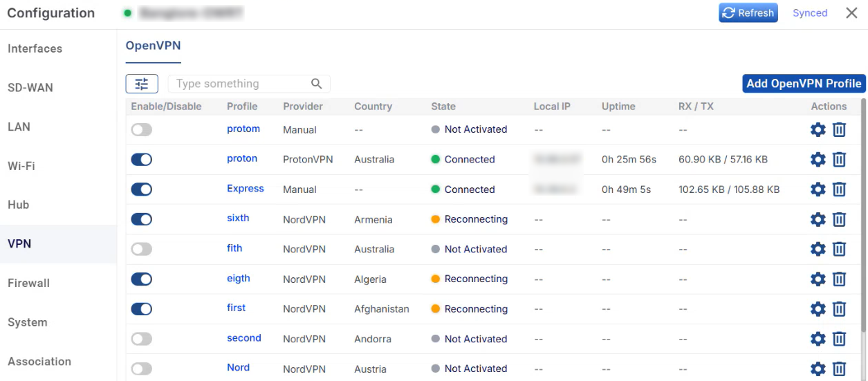
Task: Open settings for protom profile
Action: 818,129
